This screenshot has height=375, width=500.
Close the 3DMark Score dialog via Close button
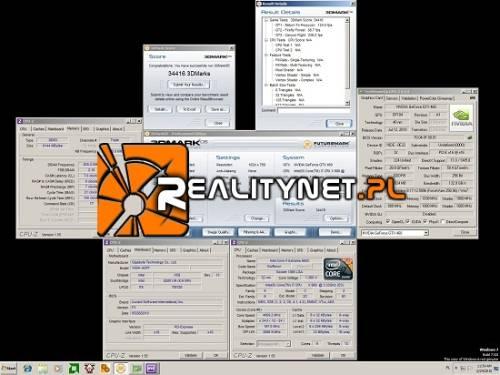tap(218, 123)
